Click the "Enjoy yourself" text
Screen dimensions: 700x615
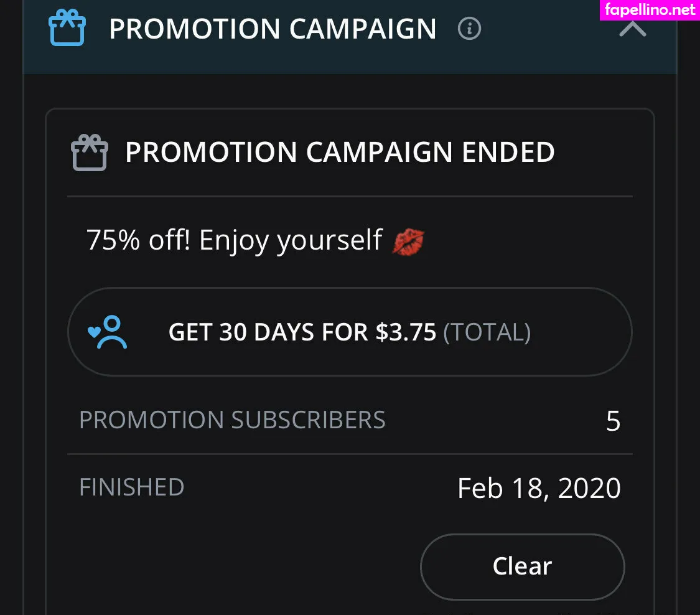pos(291,240)
